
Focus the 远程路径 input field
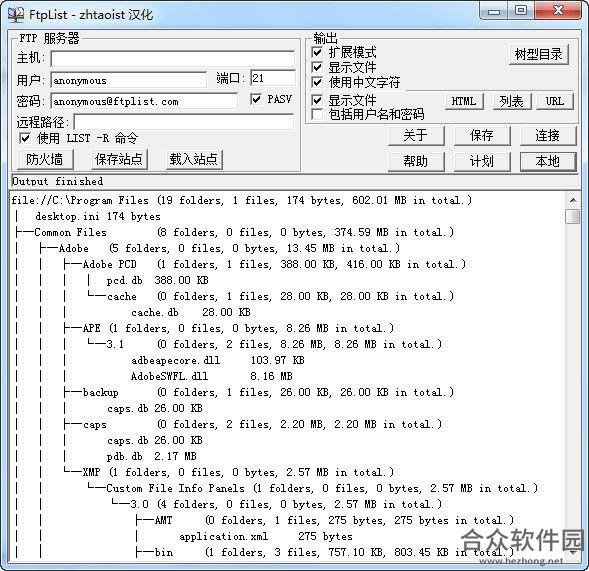coord(184,122)
